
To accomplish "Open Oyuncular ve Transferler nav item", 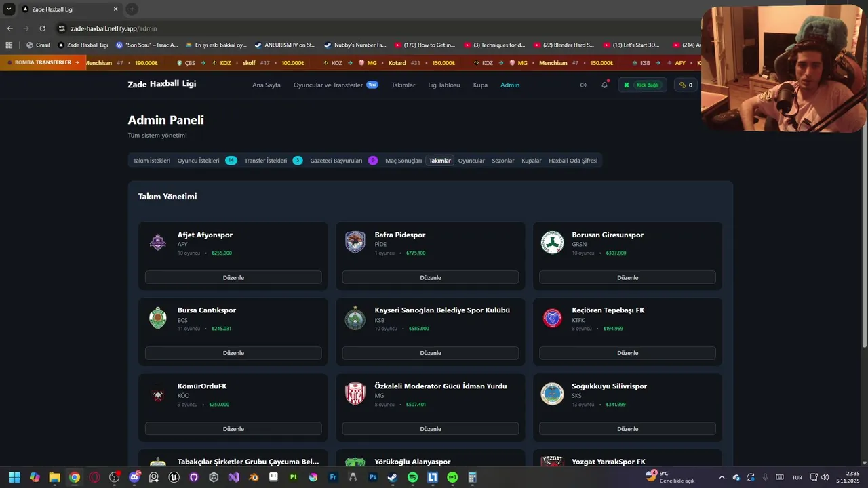I will [336, 85].
